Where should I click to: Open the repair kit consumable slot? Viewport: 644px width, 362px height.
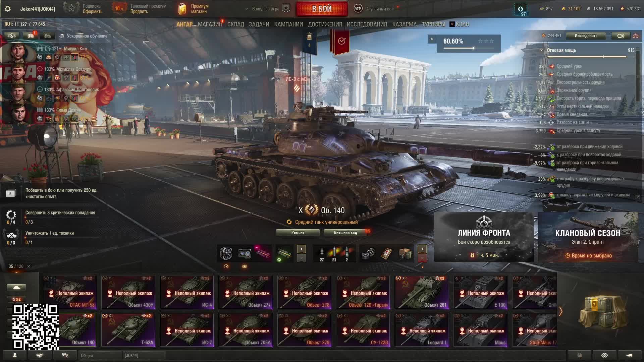coord(368,253)
